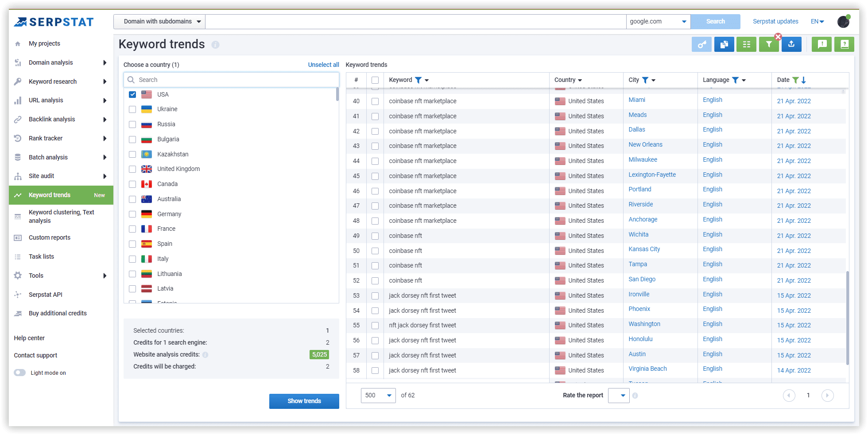Screen dimensions: 868x435
Task: Open the Rate the report dropdown
Action: click(x=619, y=396)
